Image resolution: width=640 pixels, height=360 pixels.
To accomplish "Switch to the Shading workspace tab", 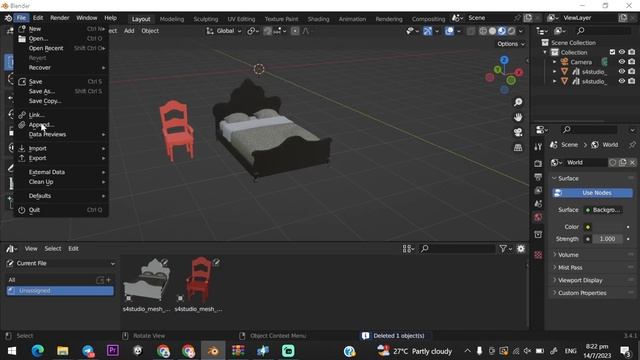I will click(318, 19).
